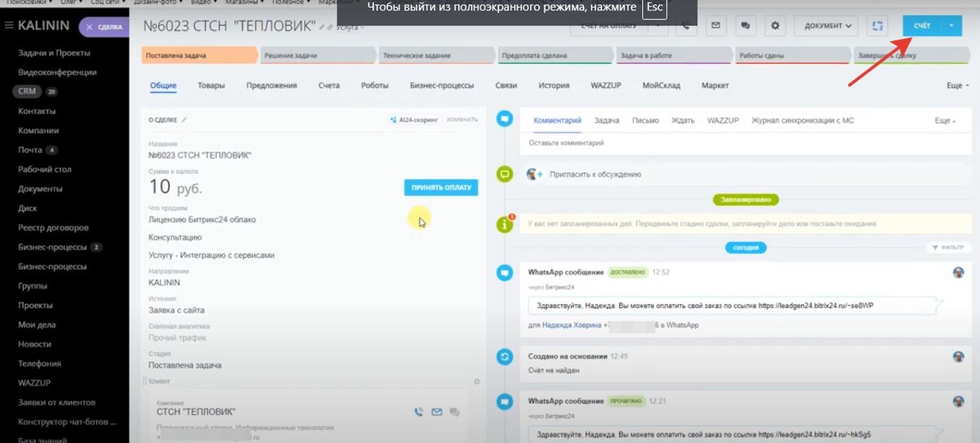
Task: Expand the Еще menu in timeline tabs
Action: [945, 120]
